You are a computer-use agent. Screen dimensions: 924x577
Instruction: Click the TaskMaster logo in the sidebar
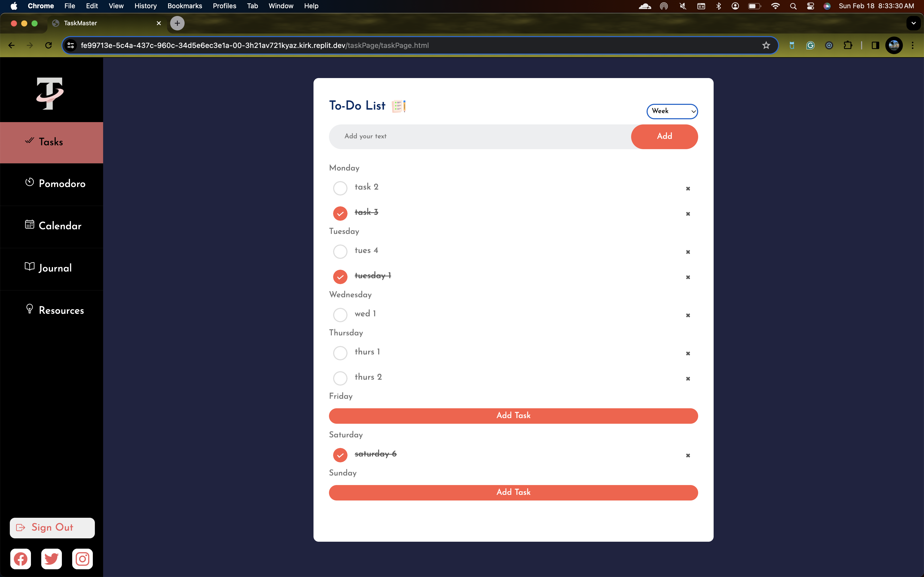pos(50,94)
